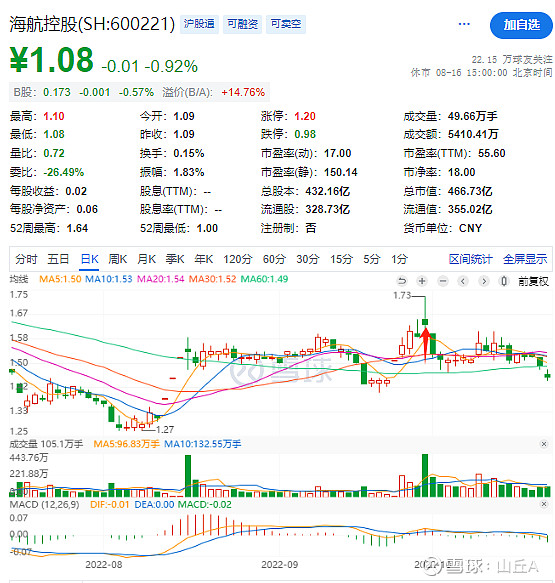The image size is (555, 583).
Task: Click the 换手 0.15% value
Action: pos(189,153)
